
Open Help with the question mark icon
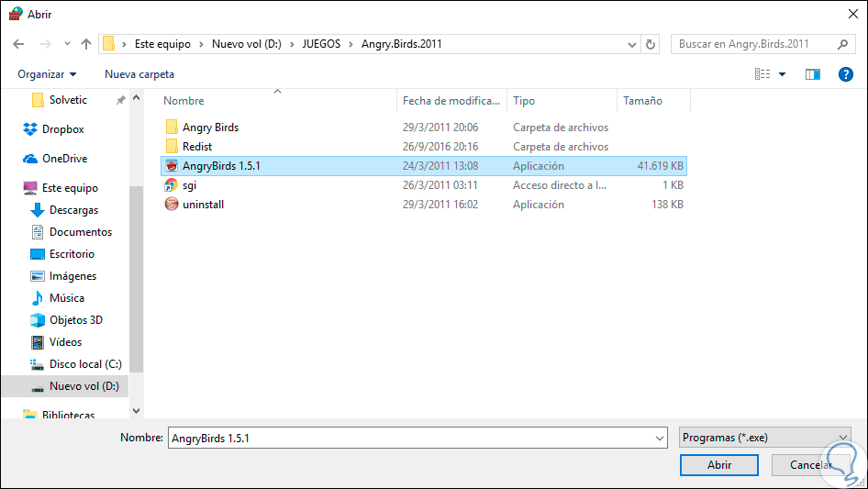pyautogui.click(x=845, y=74)
